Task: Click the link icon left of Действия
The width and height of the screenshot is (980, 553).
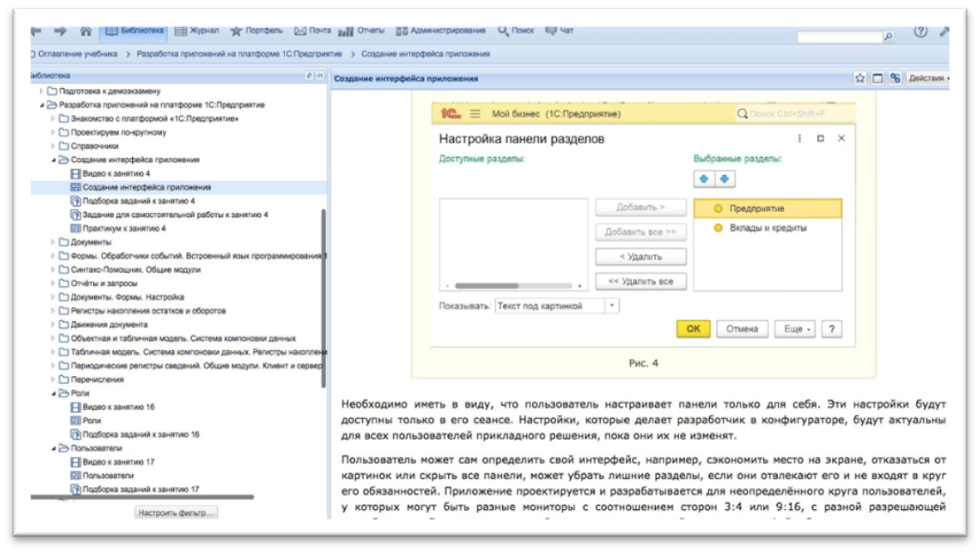Action: click(895, 78)
